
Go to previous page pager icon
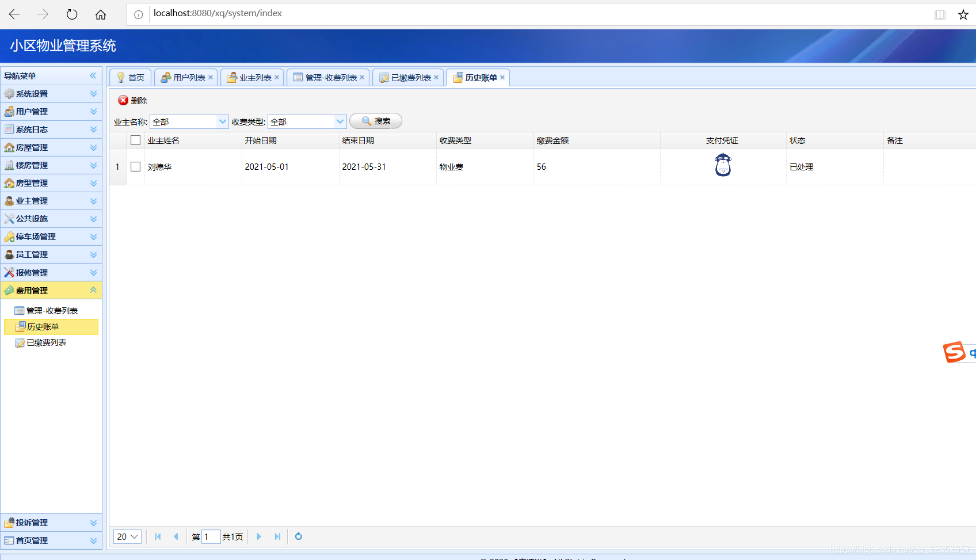coord(176,536)
